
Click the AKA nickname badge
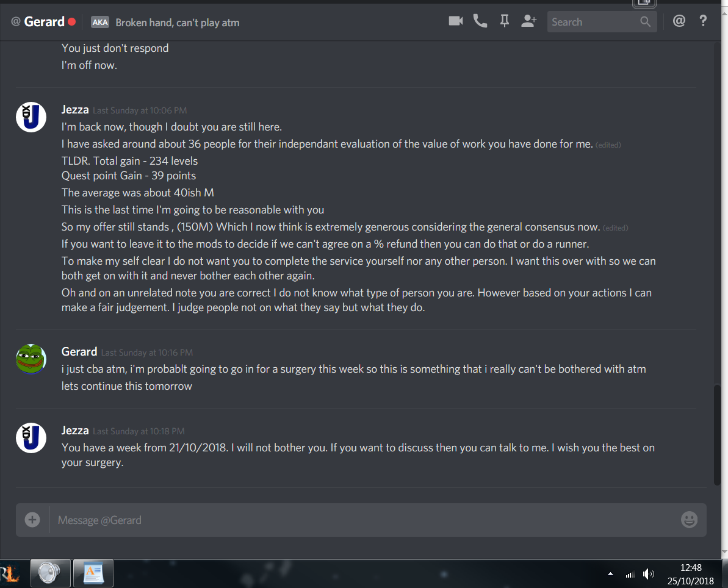click(100, 23)
